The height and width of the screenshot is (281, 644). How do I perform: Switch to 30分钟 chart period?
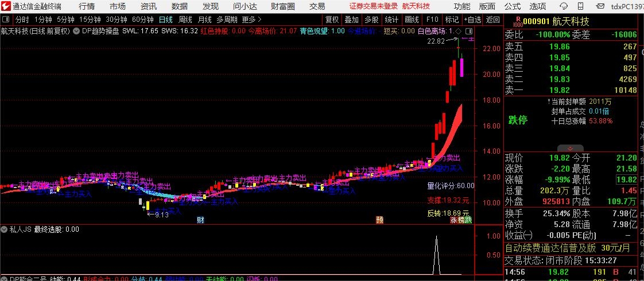click(x=117, y=19)
